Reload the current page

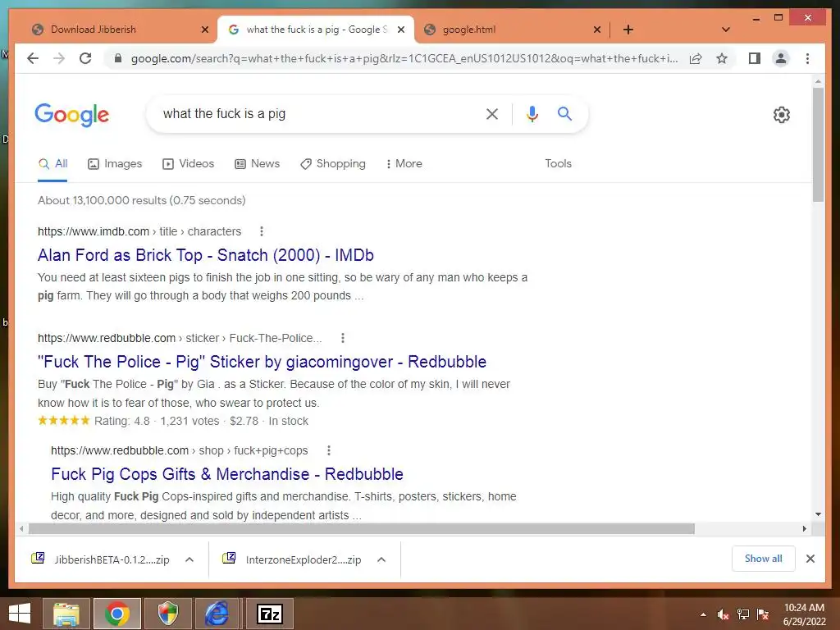tap(85, 58)
